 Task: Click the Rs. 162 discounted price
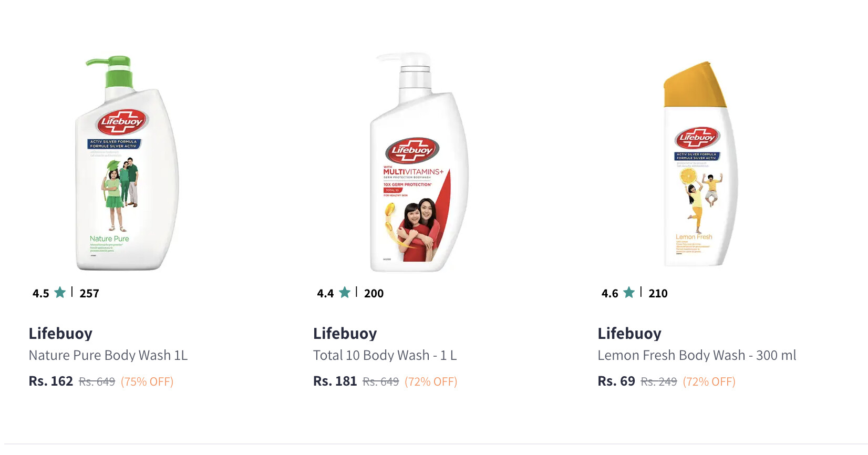coord(50,381)
